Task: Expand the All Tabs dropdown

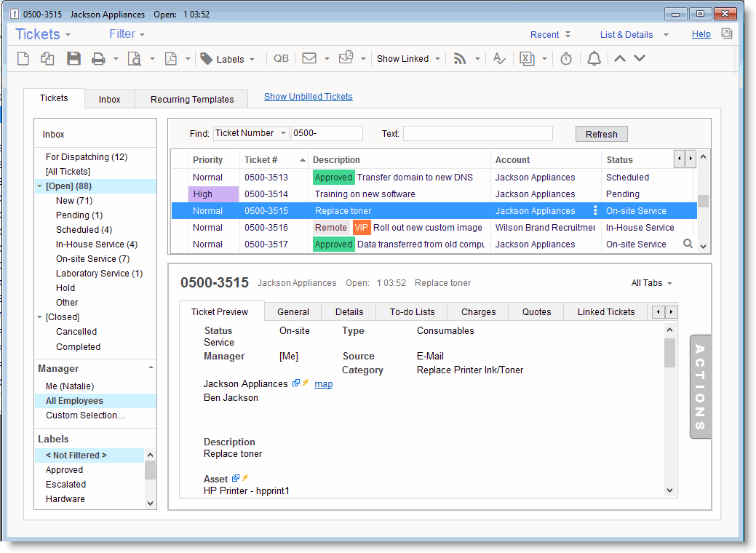Action: (x=651, y=283)
